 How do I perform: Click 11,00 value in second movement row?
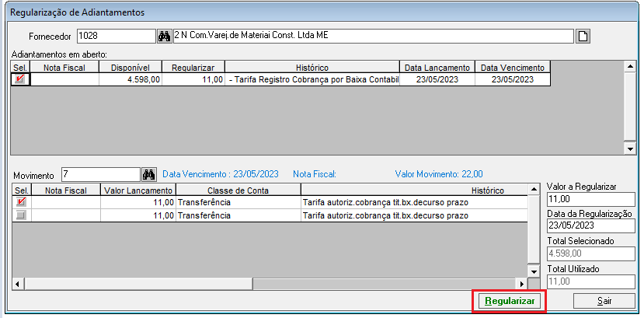pyautogui.click(x=138, y=215)
